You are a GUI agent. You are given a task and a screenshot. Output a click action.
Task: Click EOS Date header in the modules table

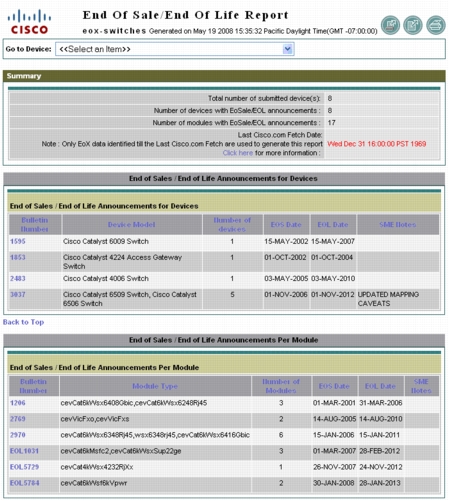(334, 386)
